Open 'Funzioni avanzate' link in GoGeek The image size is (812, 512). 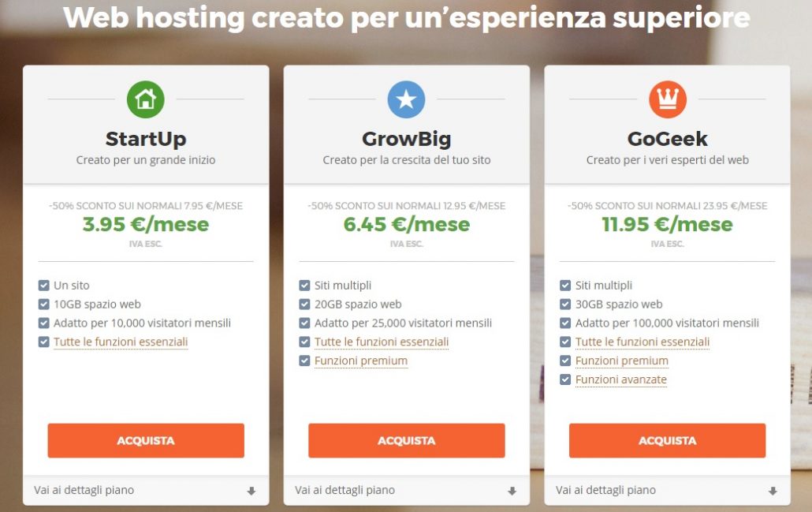621,379
